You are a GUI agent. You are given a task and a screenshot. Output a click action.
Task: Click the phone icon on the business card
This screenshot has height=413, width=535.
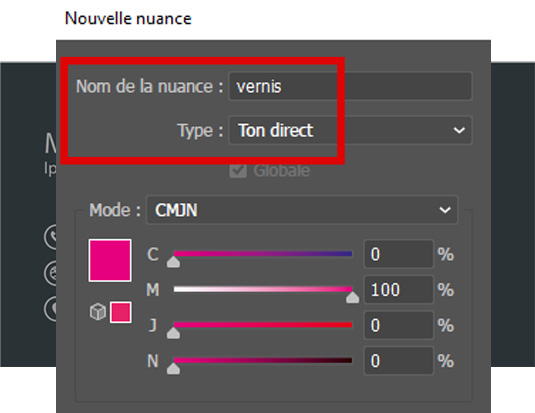coord(50,237)
